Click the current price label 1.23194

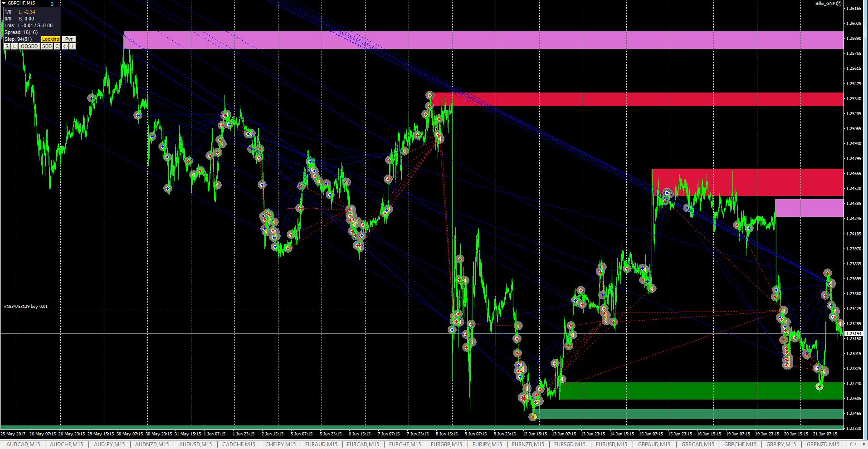854,333
